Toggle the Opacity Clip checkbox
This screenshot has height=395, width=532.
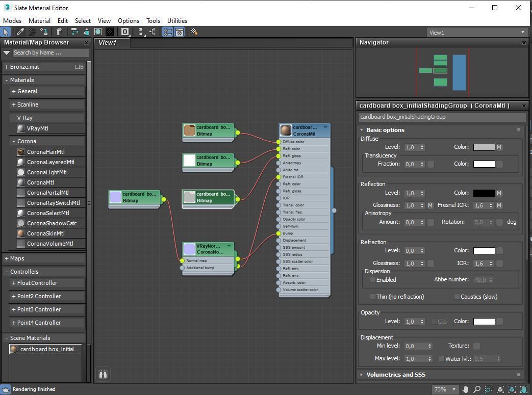click(x=434, y=322)
